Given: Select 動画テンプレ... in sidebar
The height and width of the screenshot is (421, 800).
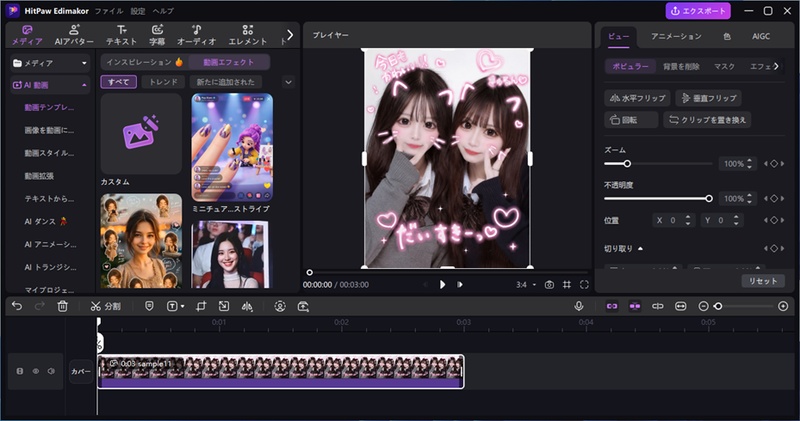Looking at the screenshot, I should pyautogui.click(x=49, y=107).
